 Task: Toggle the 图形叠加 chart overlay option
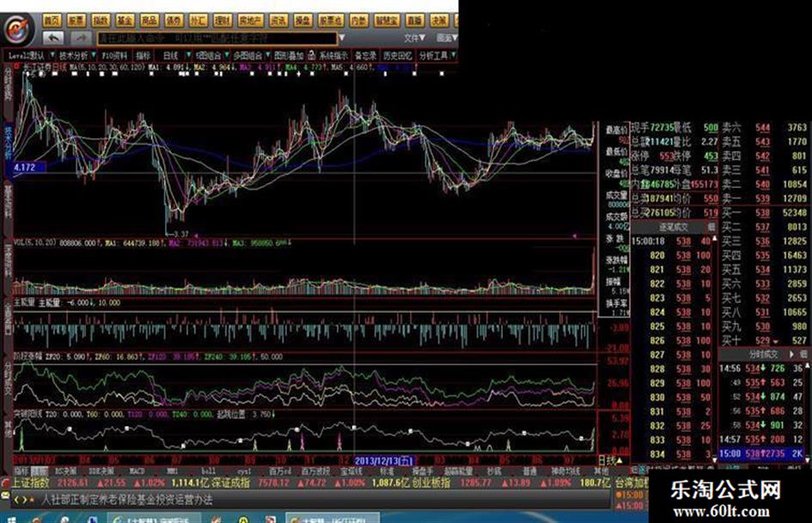(289, 55)
